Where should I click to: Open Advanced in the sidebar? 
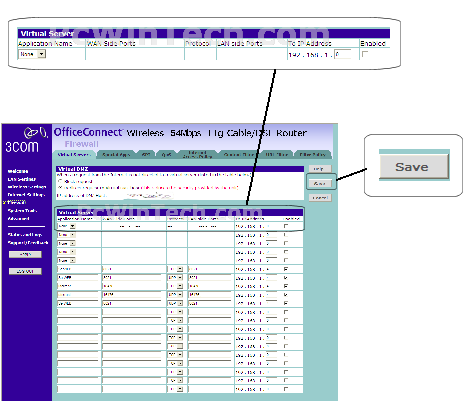tap(18, 219)
